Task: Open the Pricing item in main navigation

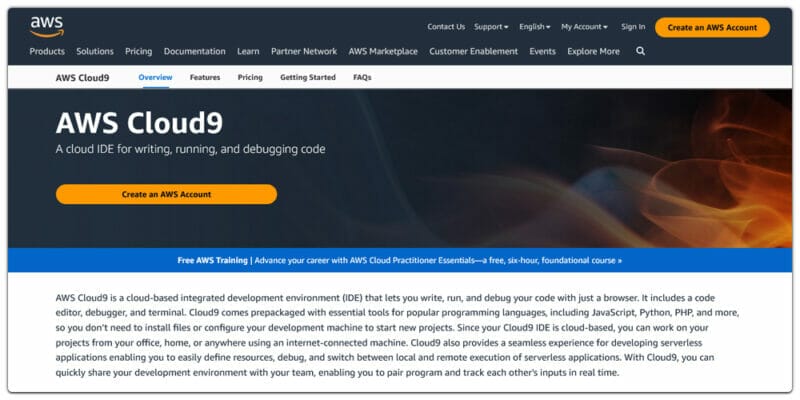Action: [139, 52]
